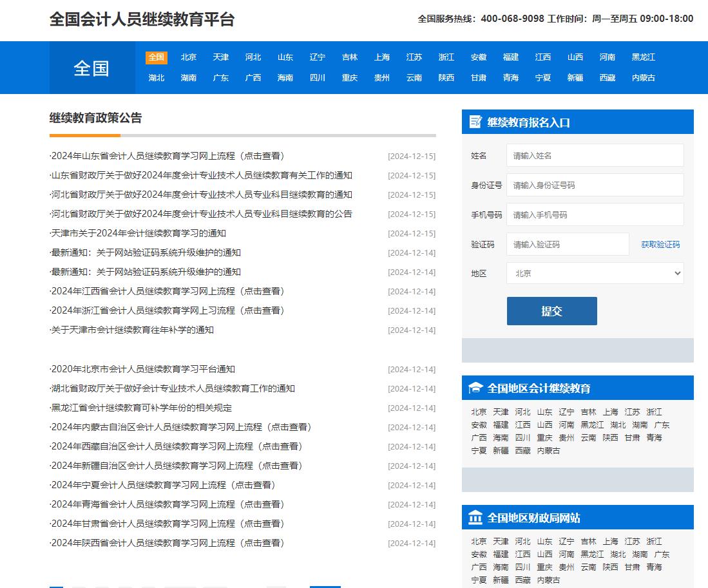Open 2024年新疆自治区 网上流程 notice
The height and width of the screenshot is (588, 708).
tap(176, 466)
